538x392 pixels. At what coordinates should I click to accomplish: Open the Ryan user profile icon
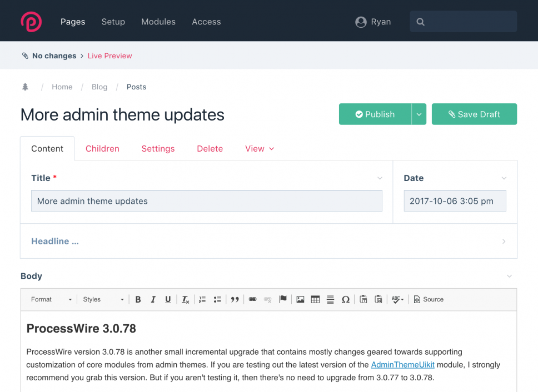(361, 22)
